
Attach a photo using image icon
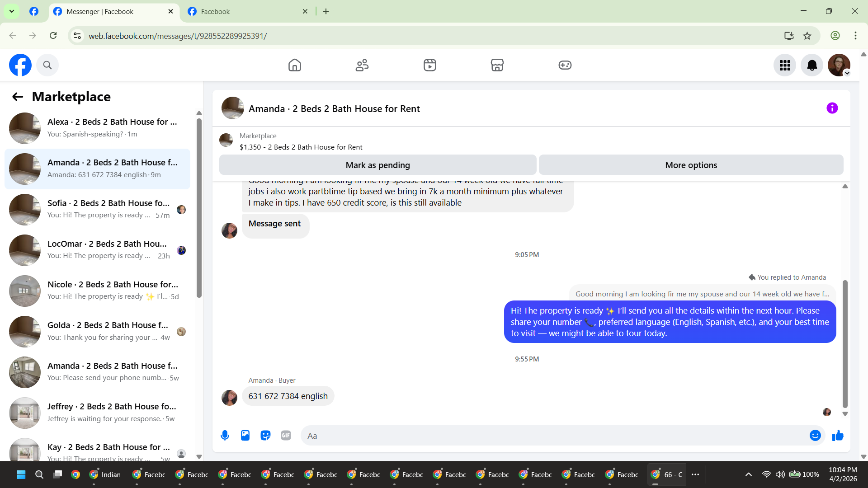click(x=245, y=436)
